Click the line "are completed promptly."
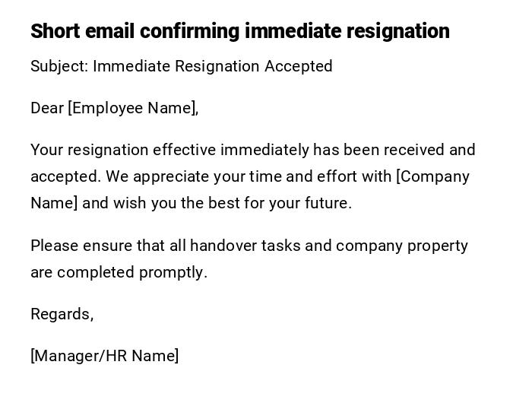532x403 pixels. [119, 272]
